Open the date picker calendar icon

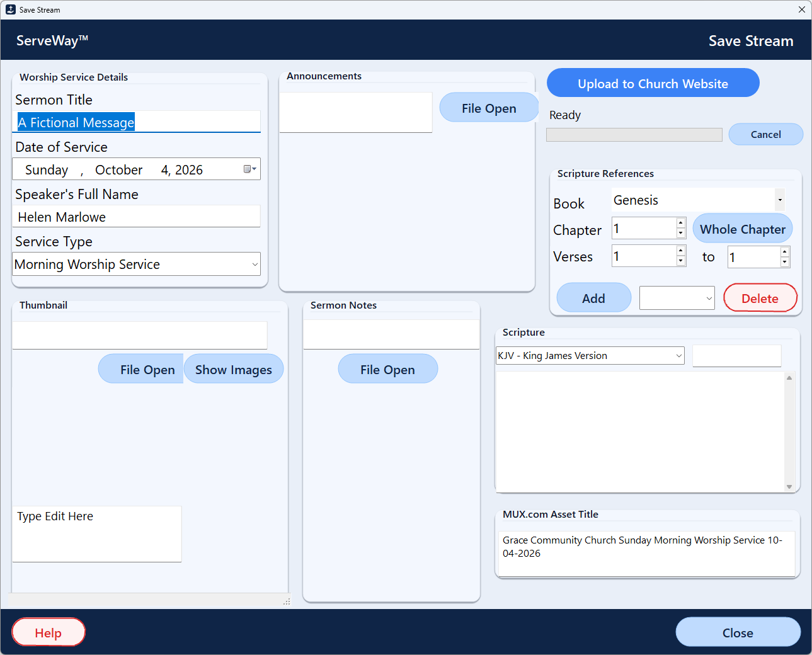click(x=250, y=169)
